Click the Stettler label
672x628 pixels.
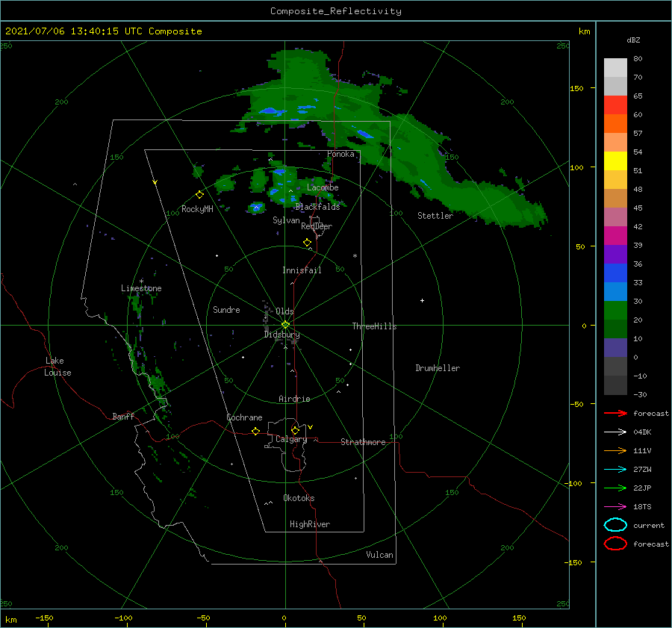point(435,216)
